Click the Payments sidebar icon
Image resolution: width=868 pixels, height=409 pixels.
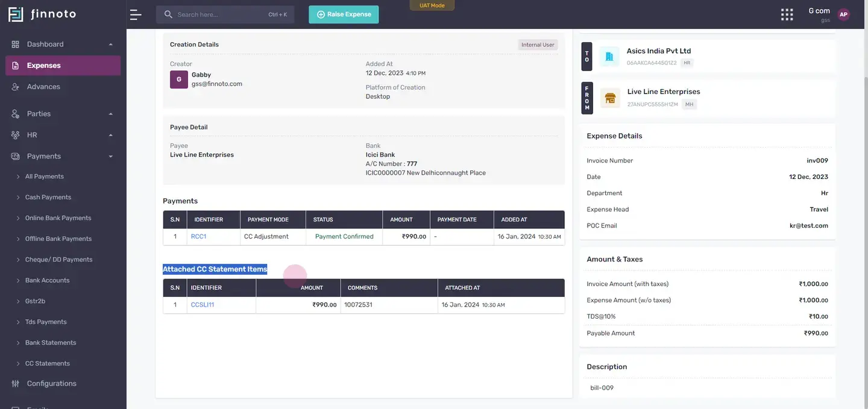point(16,156)
